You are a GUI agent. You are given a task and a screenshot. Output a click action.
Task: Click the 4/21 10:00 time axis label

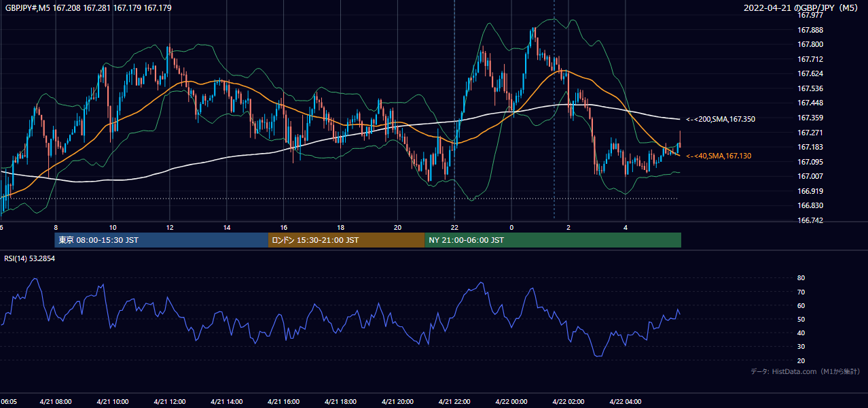point(113,402)
